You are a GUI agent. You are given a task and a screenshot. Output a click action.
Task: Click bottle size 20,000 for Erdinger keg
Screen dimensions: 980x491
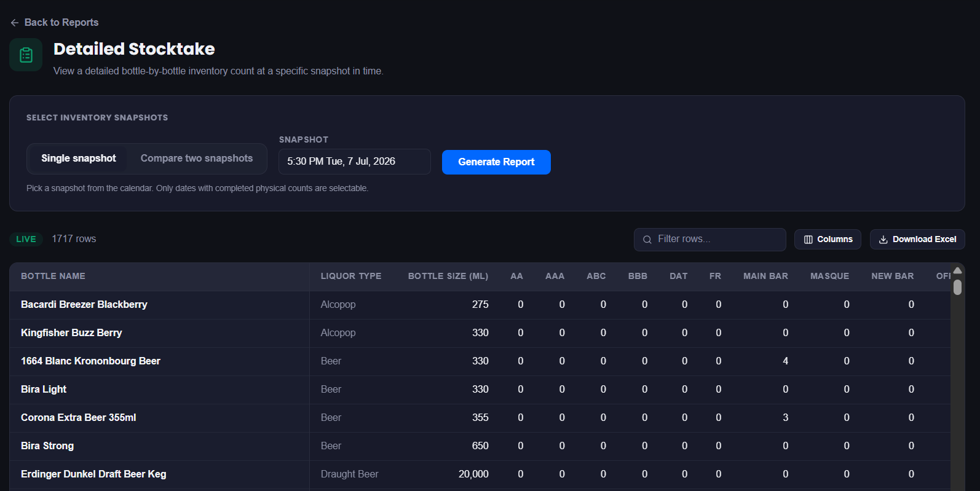pyautogui.click(x=473, y=474)
